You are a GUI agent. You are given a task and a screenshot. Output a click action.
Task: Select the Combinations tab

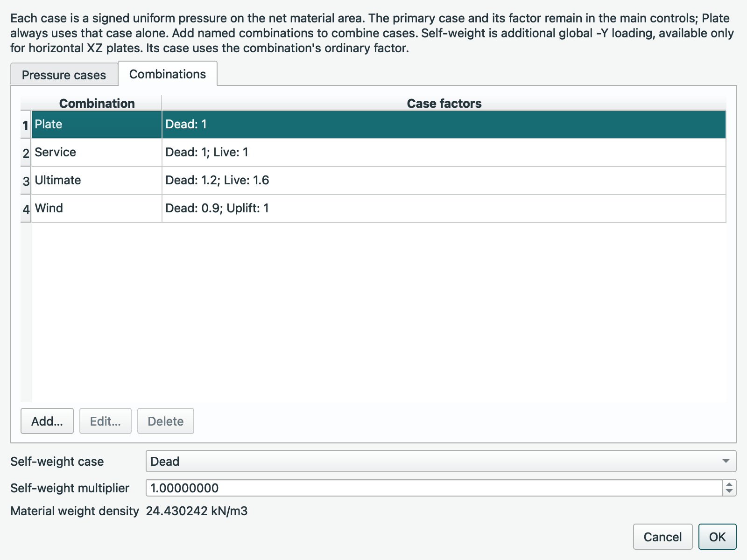[168, 74]
